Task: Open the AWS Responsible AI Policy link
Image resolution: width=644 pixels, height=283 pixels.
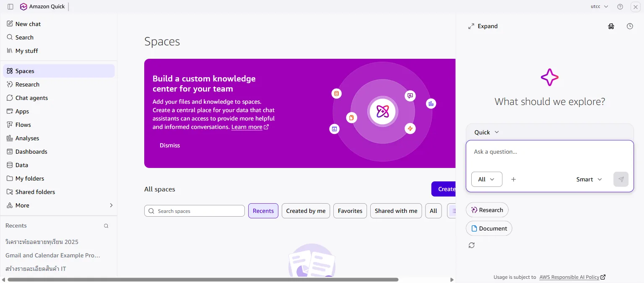Action: click(572, 277)
